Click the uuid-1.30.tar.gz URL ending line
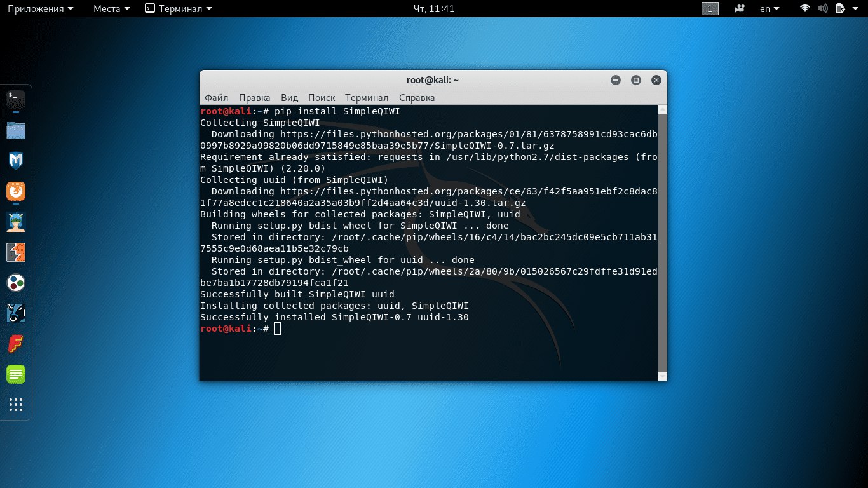 363,203
